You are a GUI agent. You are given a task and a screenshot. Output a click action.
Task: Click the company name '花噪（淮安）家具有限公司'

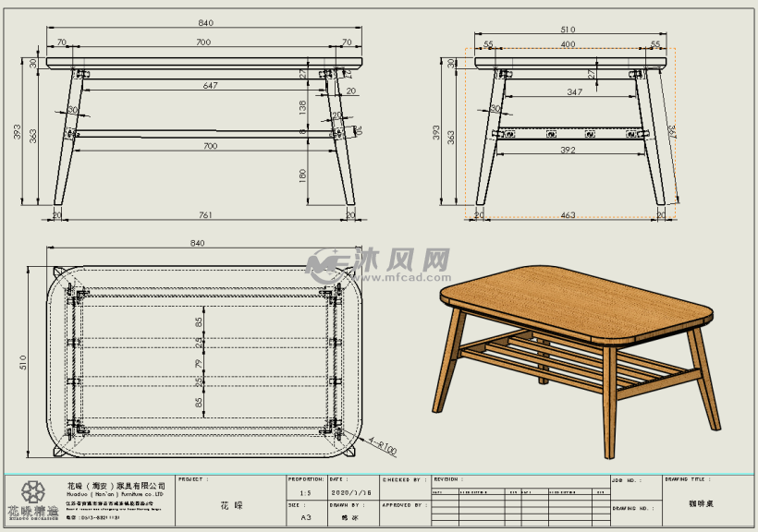point(116,486)
